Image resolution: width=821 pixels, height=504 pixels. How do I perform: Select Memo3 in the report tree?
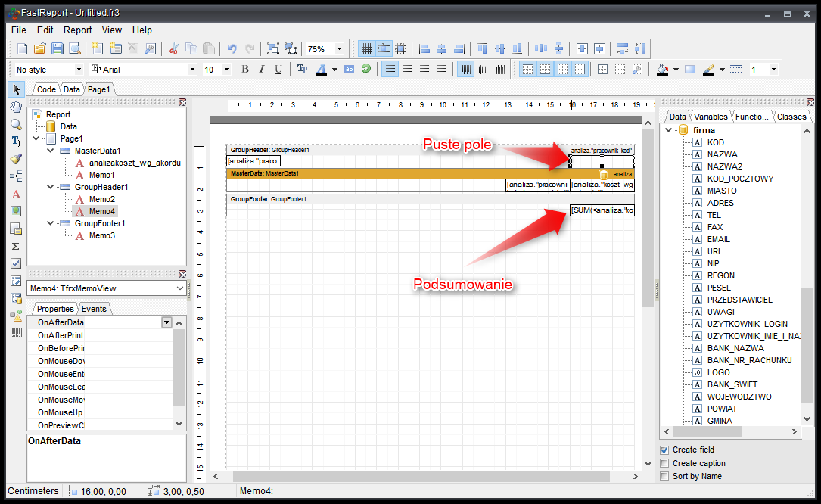click(101, 235)
